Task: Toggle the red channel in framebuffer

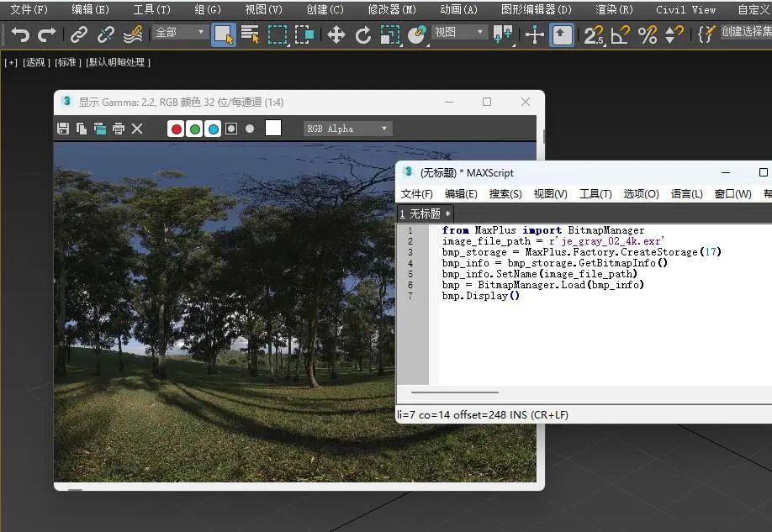Action: click(x=177, y=128)
